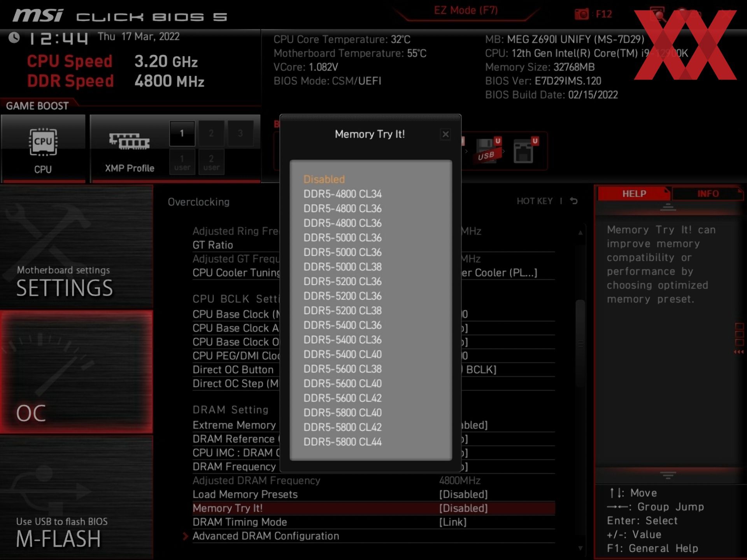747x560 pixels.
Task: Click the top handle of the help panel
Action: (x=668, y=207)
